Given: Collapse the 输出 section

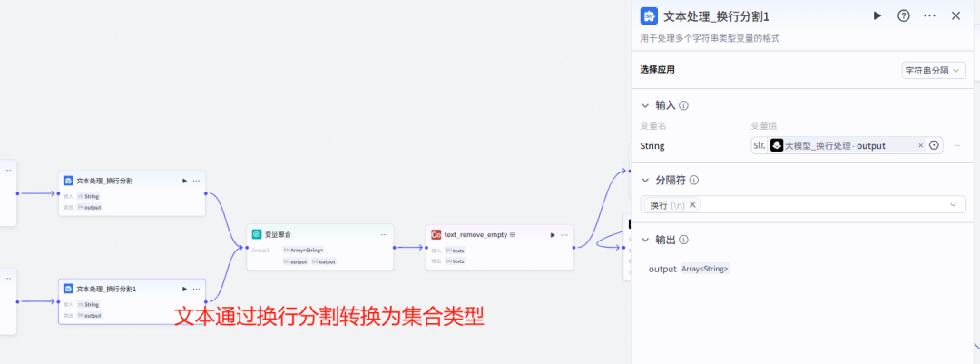Looking at the screenshot, I should click(646, 241).
